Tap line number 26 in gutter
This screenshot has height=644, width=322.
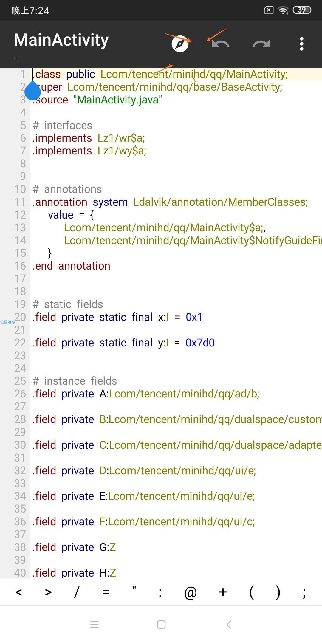(x=20, y=394)
